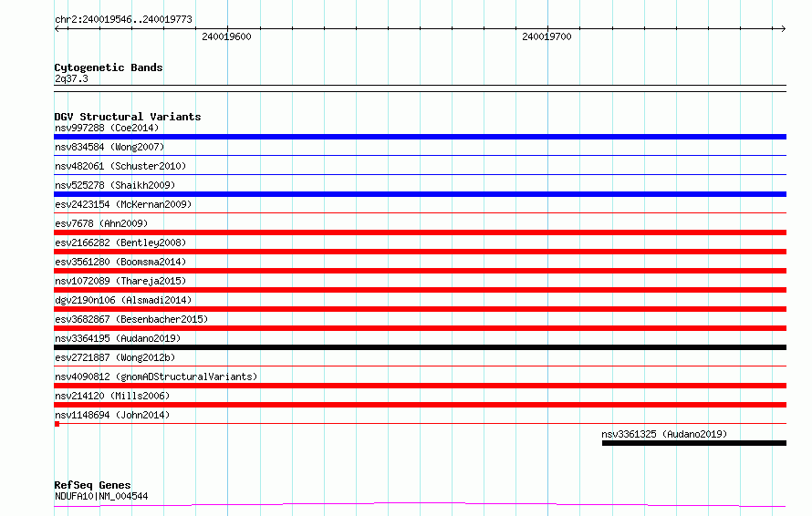Image resolution: width=812 pixels, height=516 pixels.
Task: Open variant esv3682867 (Besenbacher2015) label
Action: (x=131, y=319)
